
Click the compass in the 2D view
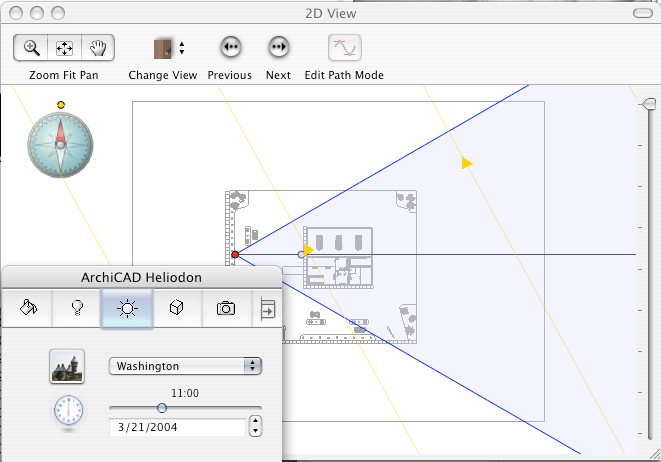60,144
